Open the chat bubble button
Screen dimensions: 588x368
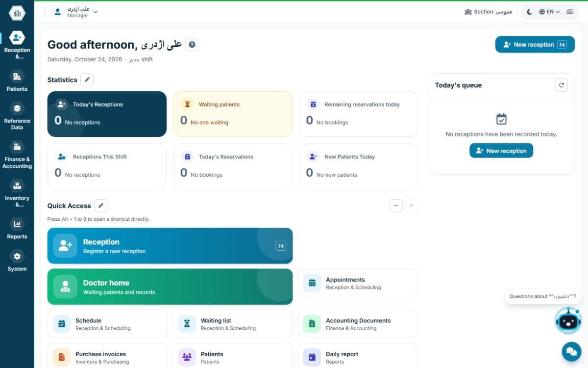point(571,351)
